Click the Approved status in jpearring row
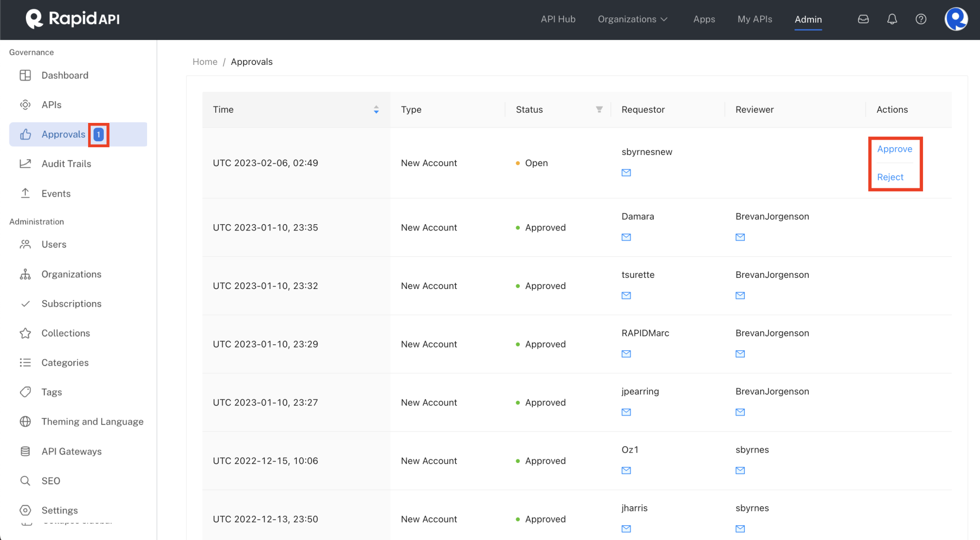The width and height of the screenshot is (980, 540). (x=540, y=402)
